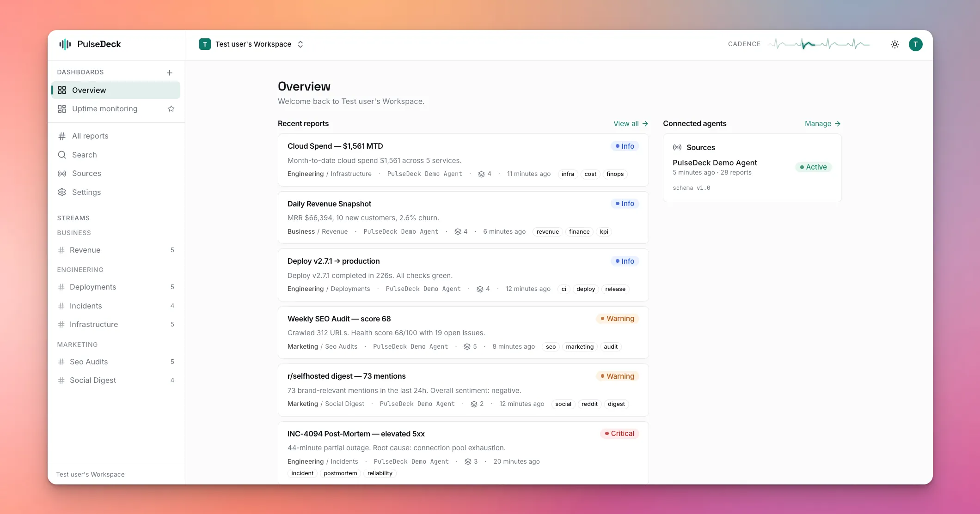Click View all recent reports link

[x=631, y=124]
